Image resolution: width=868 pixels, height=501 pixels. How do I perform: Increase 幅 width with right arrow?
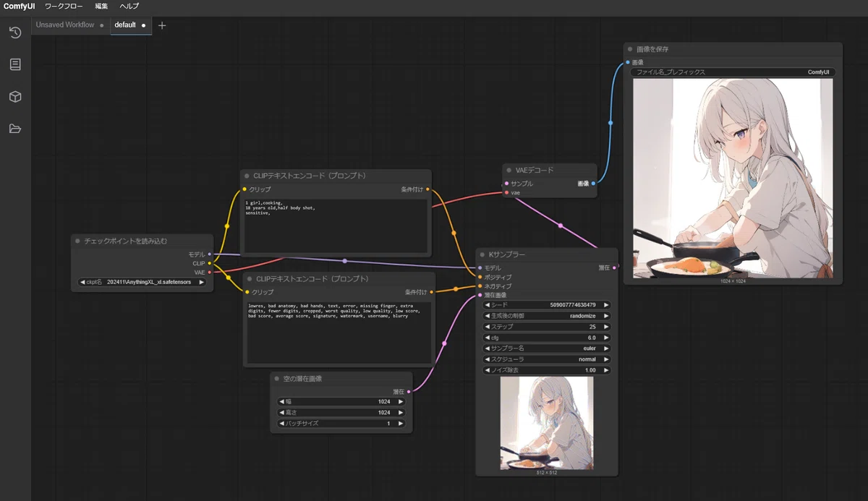click(x=400, y=401)
